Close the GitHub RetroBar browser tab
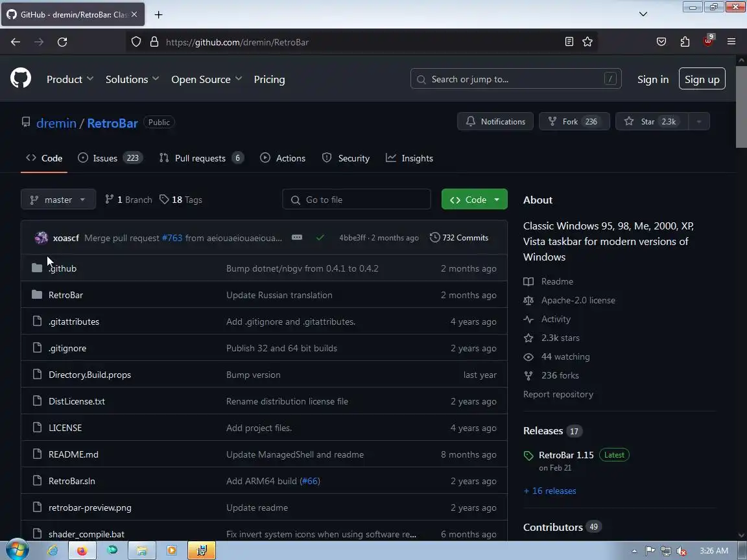 pyautogui.click(x=134, y=15)
